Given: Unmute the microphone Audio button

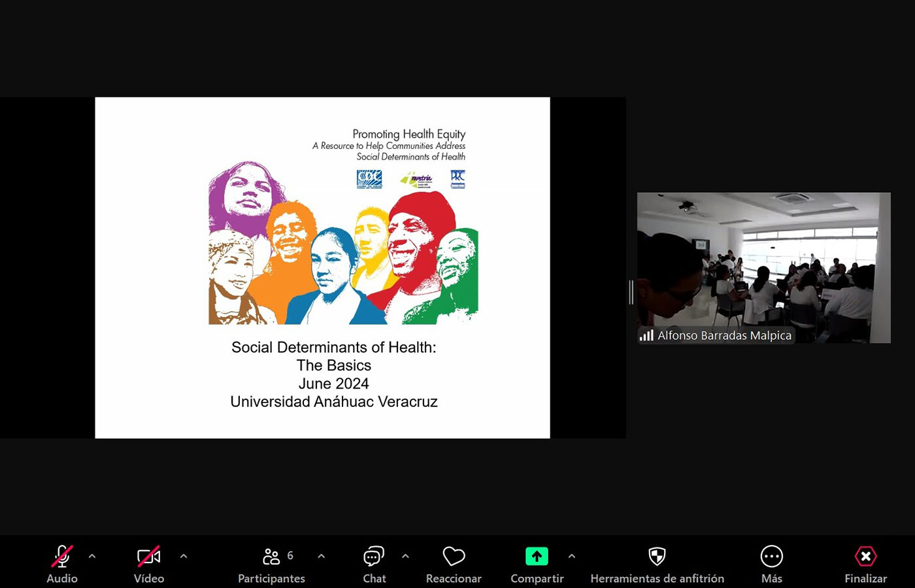Looking at the screenshot, I should 62,564.
